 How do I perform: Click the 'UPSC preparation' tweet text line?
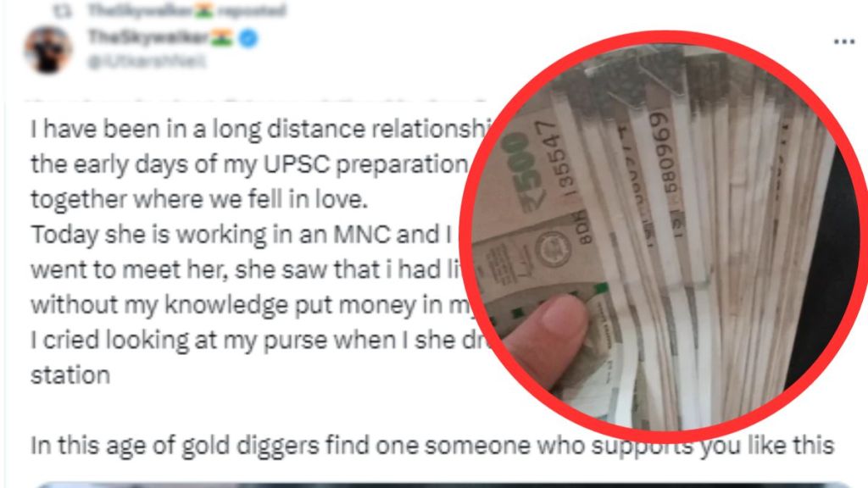pos(249,164)
